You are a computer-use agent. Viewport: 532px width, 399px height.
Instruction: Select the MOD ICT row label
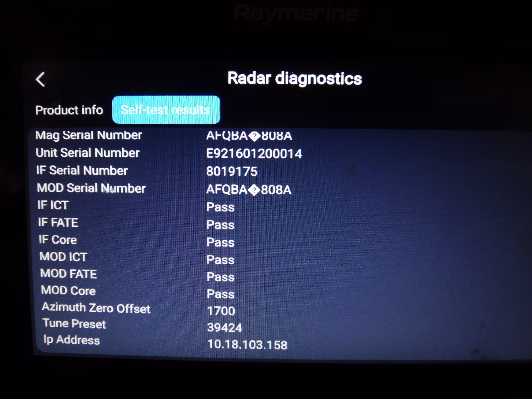(63, 257)
